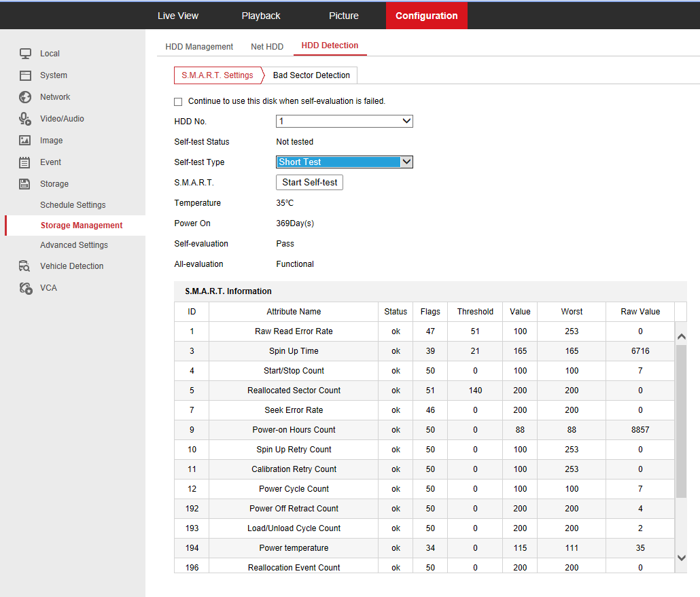
Task: Click the Event calendar icon
Action: tap(25, 162)
